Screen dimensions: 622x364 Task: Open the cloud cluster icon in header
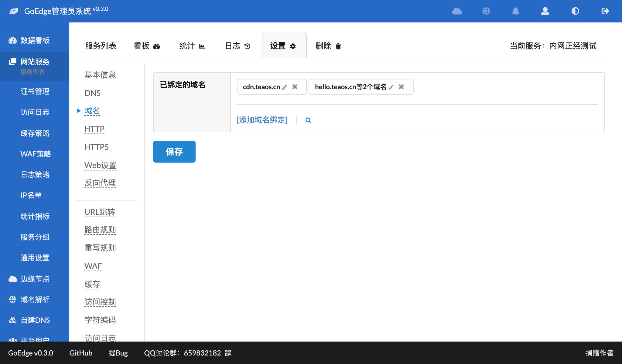point(457,11)
